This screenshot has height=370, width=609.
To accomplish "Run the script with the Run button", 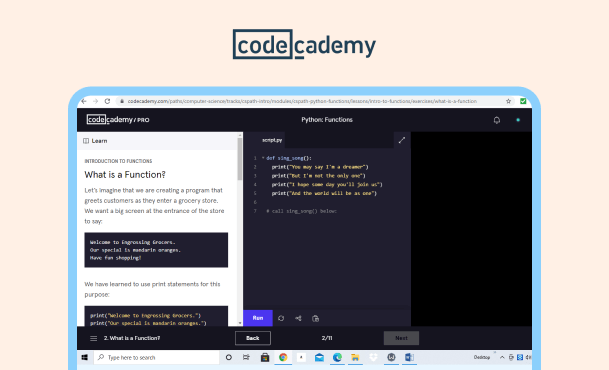I will (258, 318).
